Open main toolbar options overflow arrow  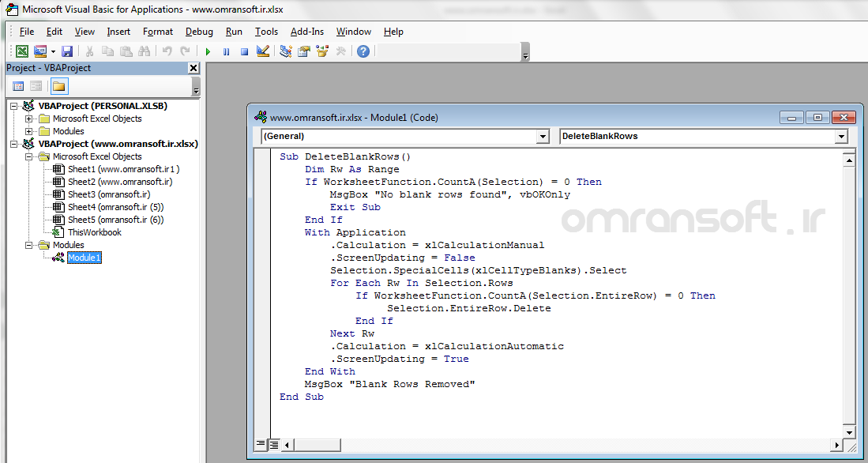525,53
